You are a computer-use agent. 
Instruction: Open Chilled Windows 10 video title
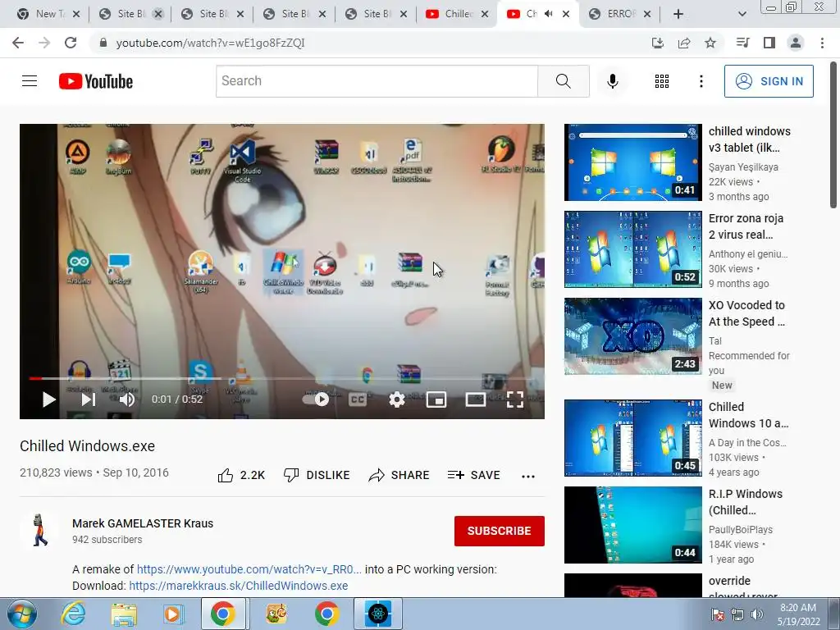(x=748, y=415)
